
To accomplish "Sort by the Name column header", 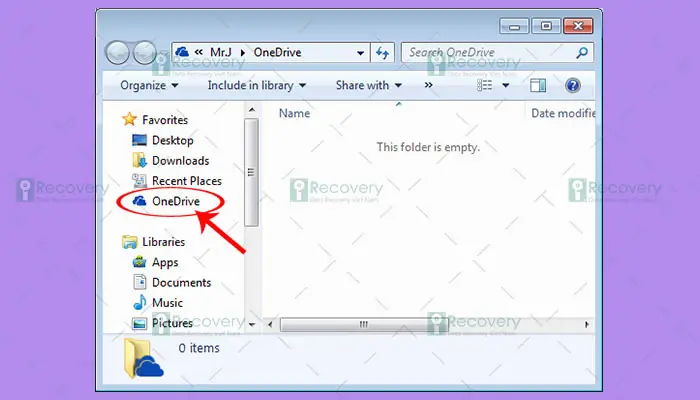I will coord(294,113).
